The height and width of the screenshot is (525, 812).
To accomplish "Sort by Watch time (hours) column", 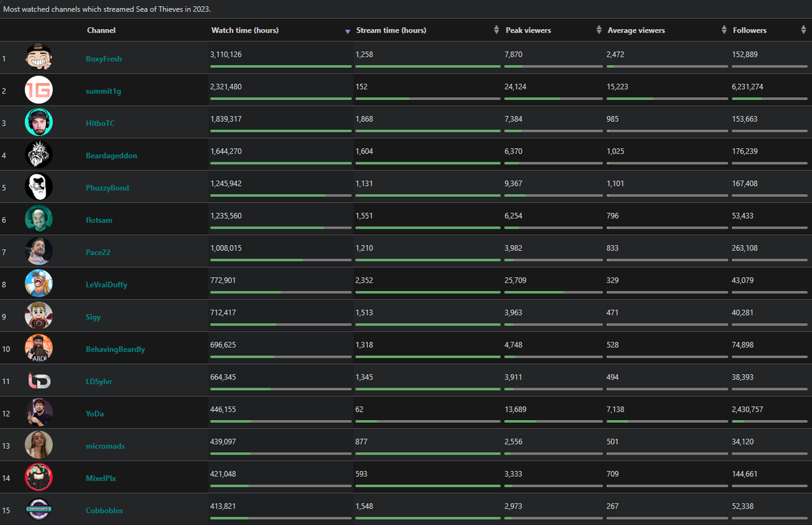I will pyautogui.click(x=245, y=30).
